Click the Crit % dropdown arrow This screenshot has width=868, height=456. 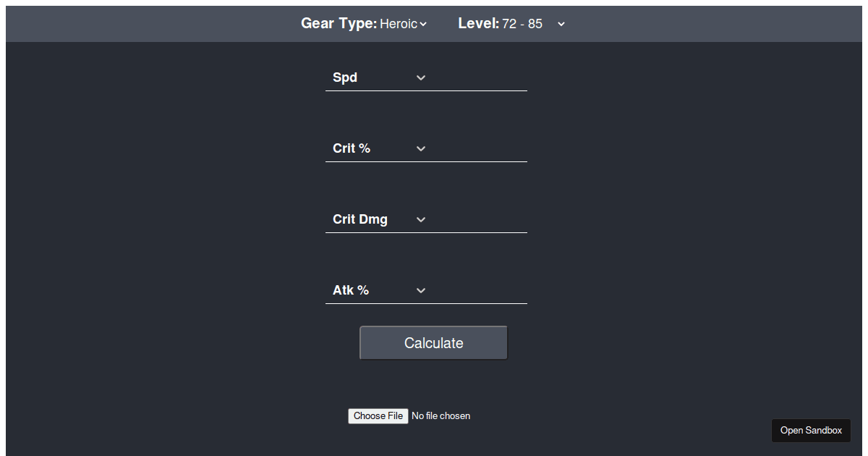(420, 148)
